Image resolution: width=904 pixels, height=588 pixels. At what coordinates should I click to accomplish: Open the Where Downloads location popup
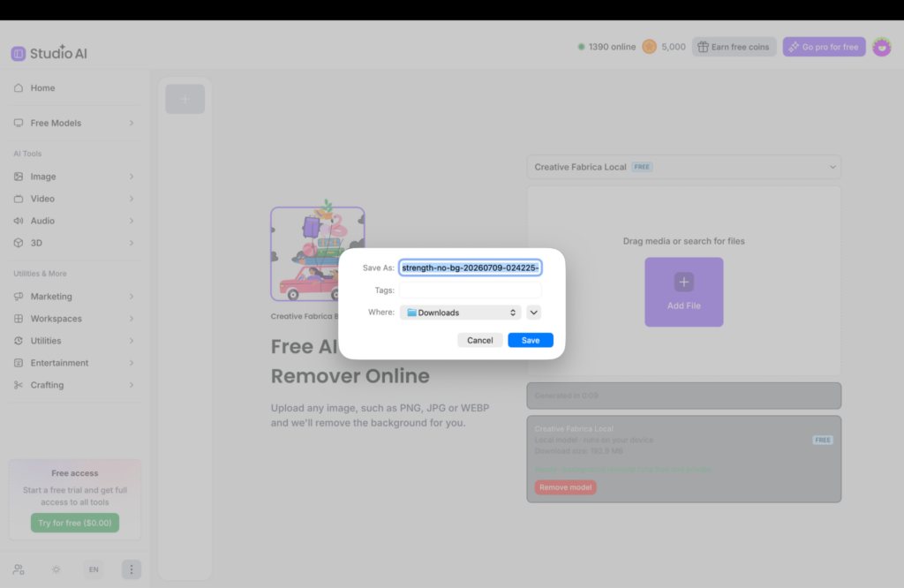(x=460, y=313)
